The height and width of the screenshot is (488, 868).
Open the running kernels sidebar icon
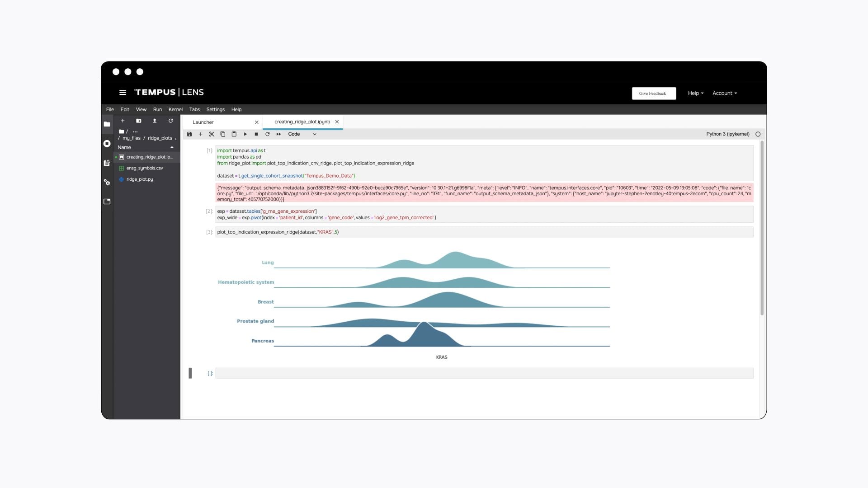107,144
